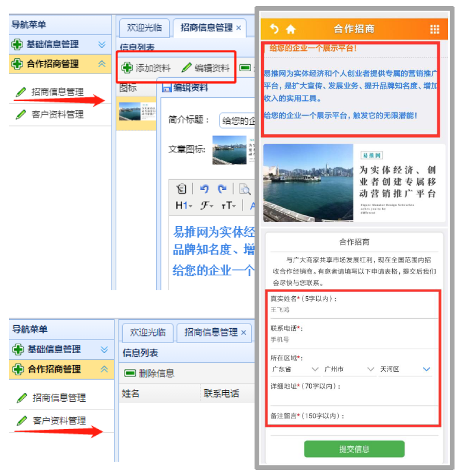The image size is (464, 476).
Task: Switch to 欢迎光临 tab in lower panel
Action: tap(148, 332)
